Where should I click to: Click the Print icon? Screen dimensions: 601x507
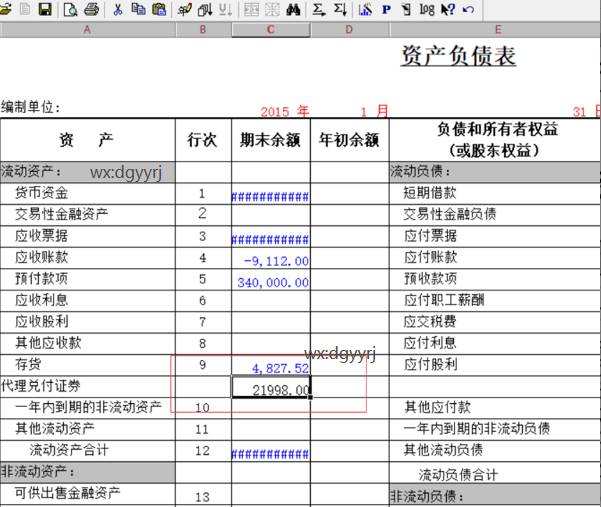92,9
